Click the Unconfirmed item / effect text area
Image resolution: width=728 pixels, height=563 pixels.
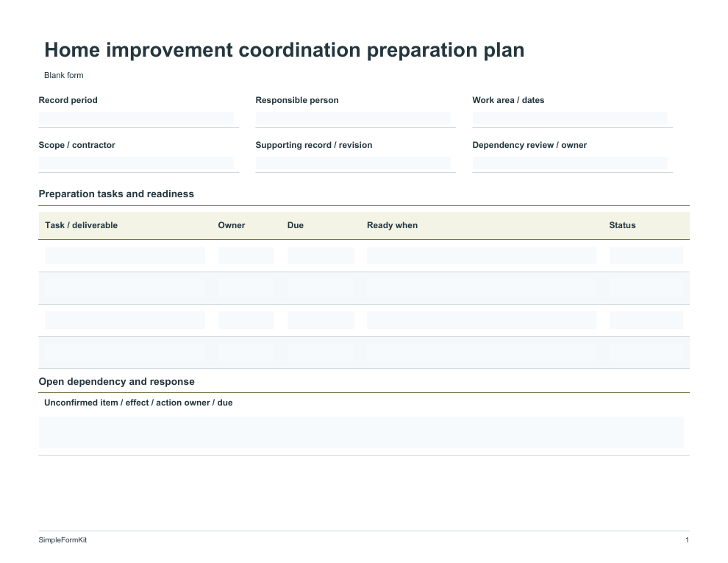pyautogui.click(x=361, y=433)
